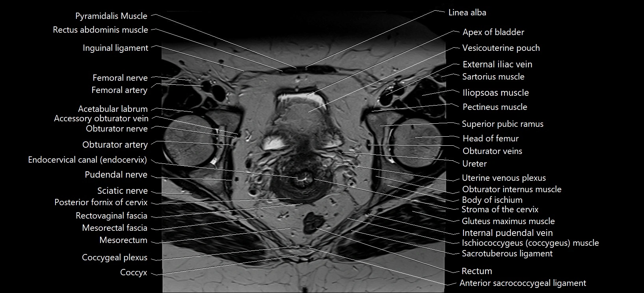Select the Superior pubic ramus label
Viewport: 644px width, 293px height.
coord(503,124)
